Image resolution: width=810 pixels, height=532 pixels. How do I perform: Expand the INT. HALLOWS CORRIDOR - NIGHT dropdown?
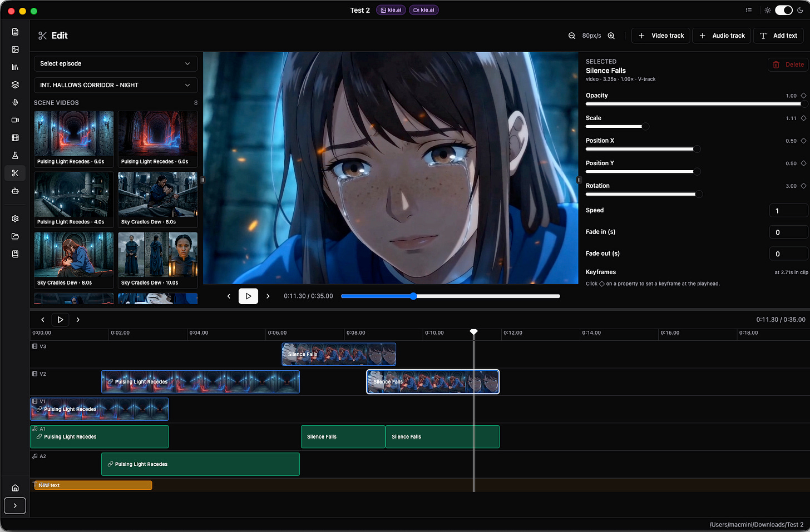click(x=116, y=85)
